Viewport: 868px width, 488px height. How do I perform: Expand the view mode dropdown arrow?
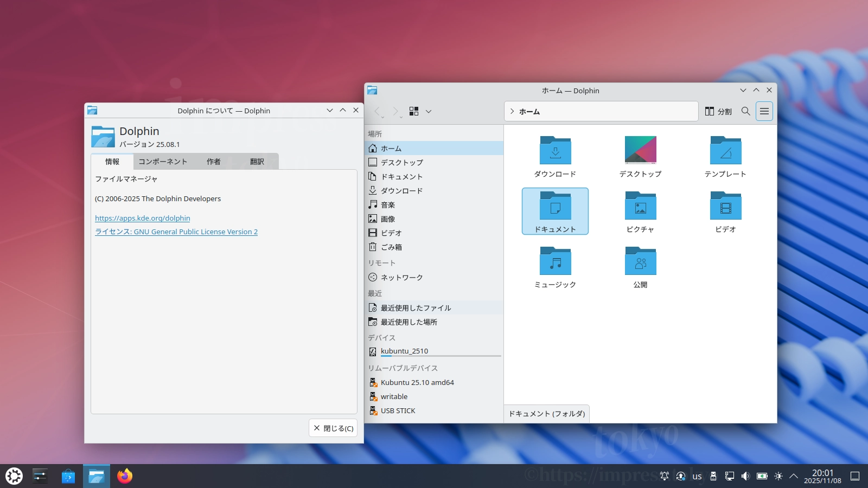point(429,111)
